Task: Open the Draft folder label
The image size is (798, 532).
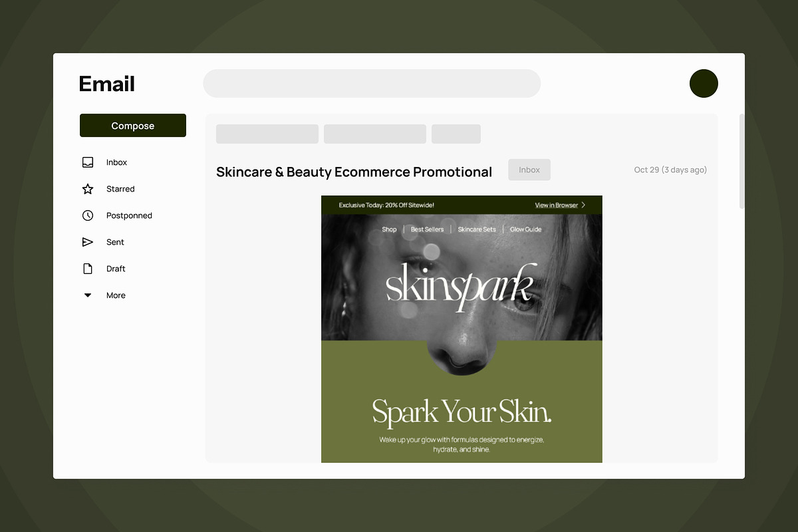Action: [116, 269]
